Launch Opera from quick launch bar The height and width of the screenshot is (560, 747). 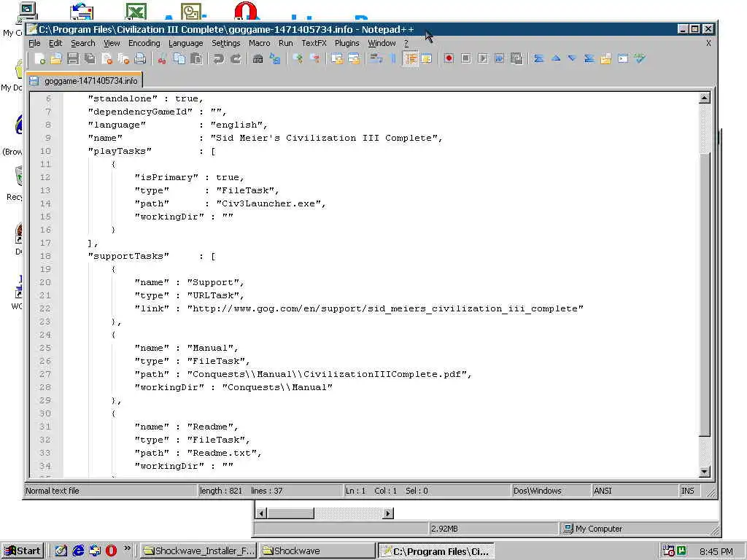[x=111, y=551]
